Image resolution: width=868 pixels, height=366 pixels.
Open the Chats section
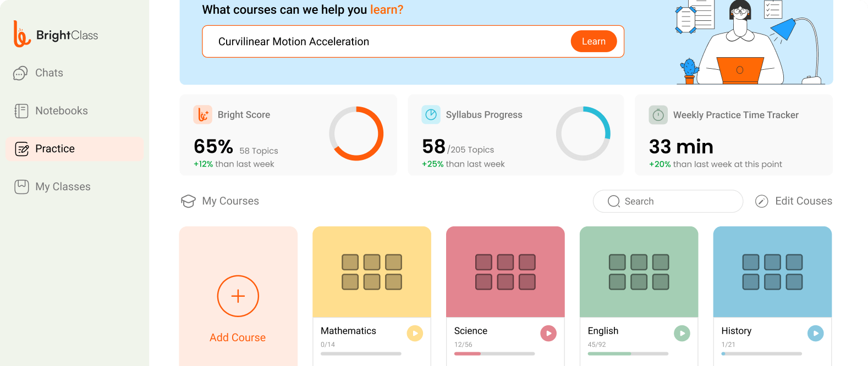48,73
